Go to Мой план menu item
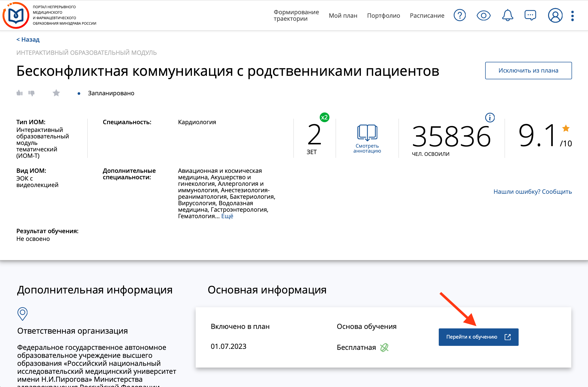 343,15
